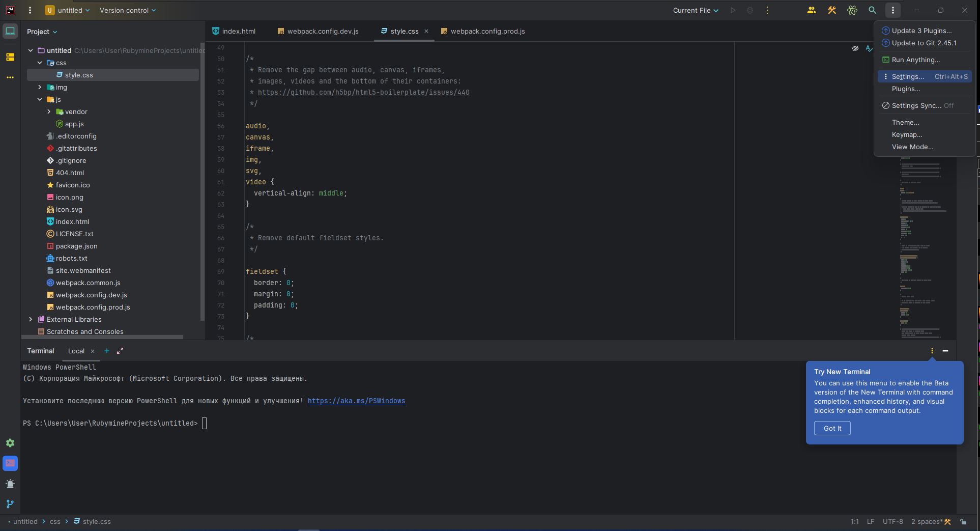Open the Git tool window icon
Viewport: 980px width, 531px height.
point(10,504)
